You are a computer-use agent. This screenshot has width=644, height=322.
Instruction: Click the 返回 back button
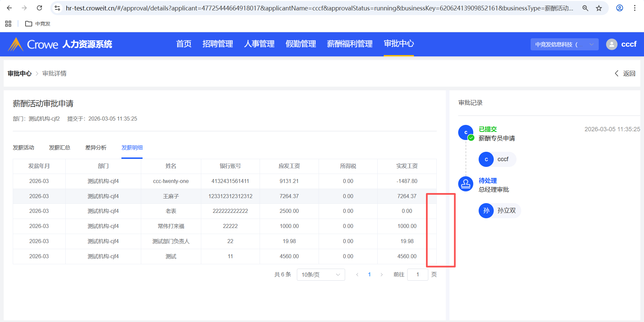pos(625,74)
